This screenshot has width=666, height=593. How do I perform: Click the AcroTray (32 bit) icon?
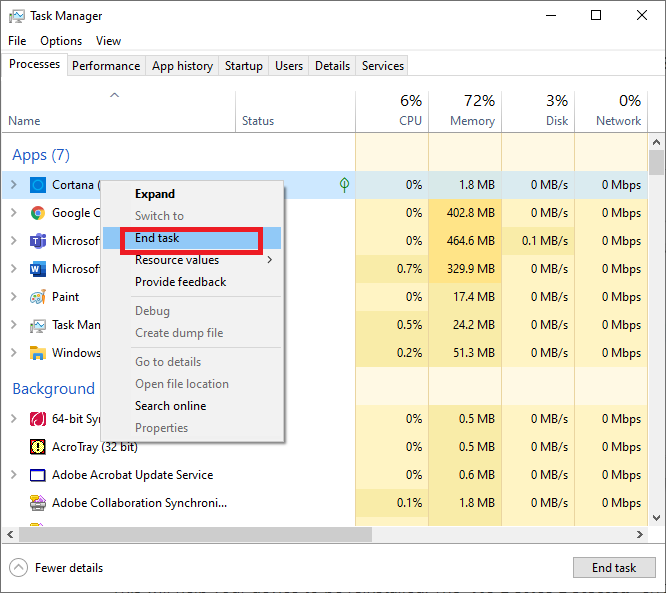[x=38, y=447]
